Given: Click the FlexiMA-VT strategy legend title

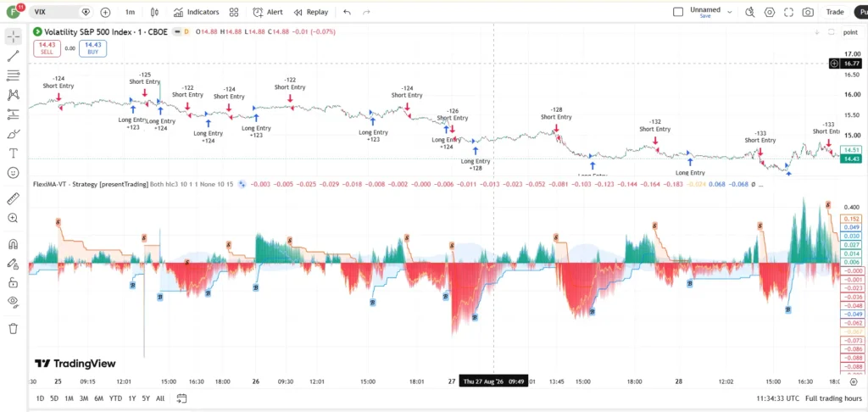Looking at the screenshot, I should (92, 185).
